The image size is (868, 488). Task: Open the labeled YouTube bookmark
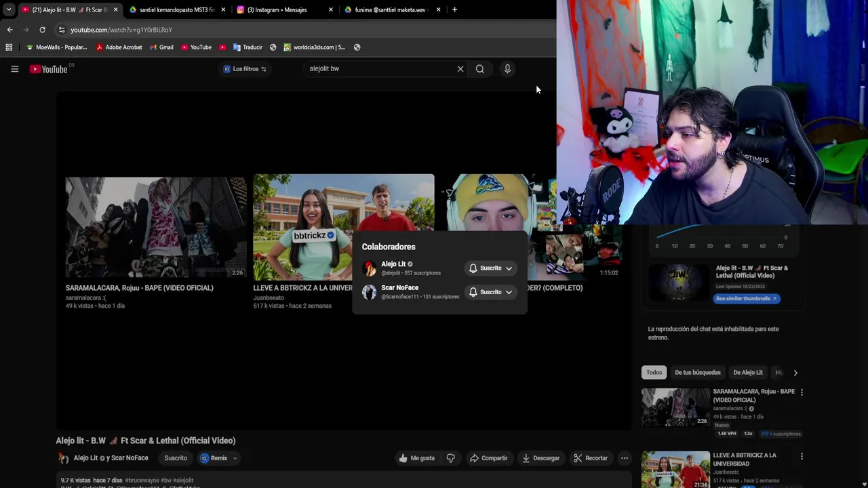197,47
